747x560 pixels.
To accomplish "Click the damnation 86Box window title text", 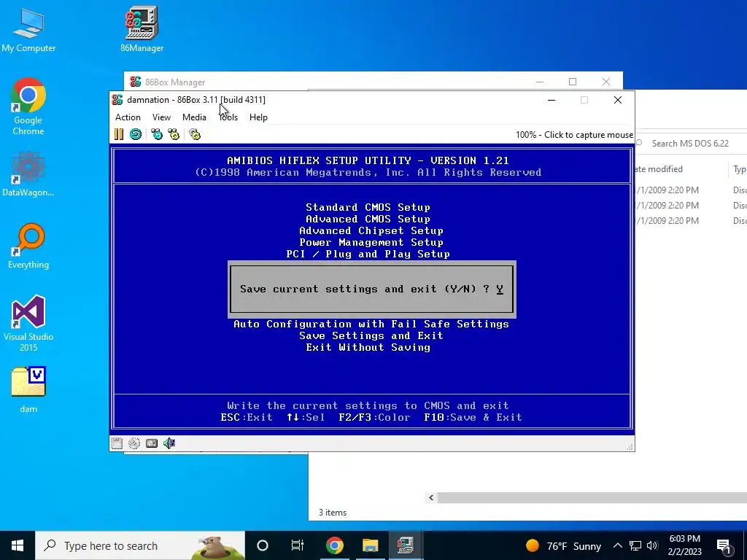I will click(196, 99).
